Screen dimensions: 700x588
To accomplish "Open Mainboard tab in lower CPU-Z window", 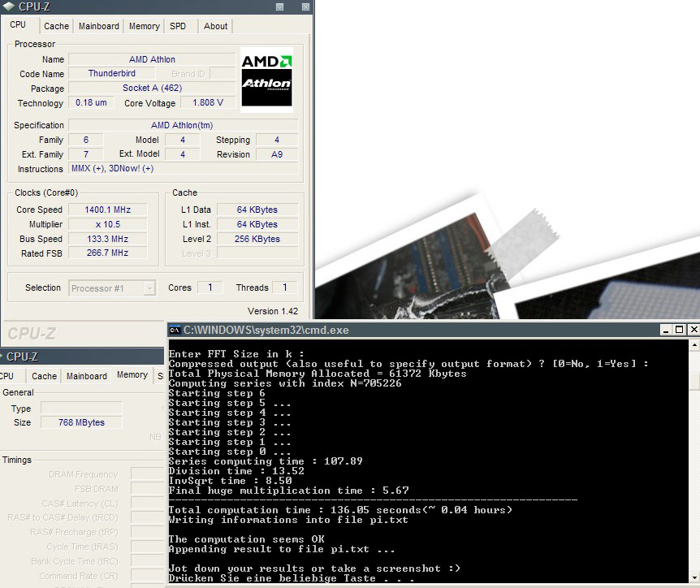I will [x=87, y=376].
